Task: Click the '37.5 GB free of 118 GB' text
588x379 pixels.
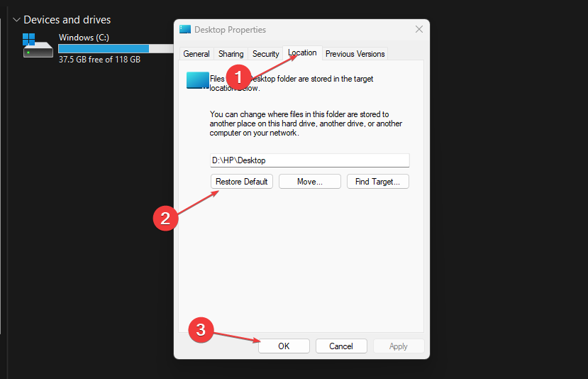Action: pyautogui.click(x=99, y=60)
